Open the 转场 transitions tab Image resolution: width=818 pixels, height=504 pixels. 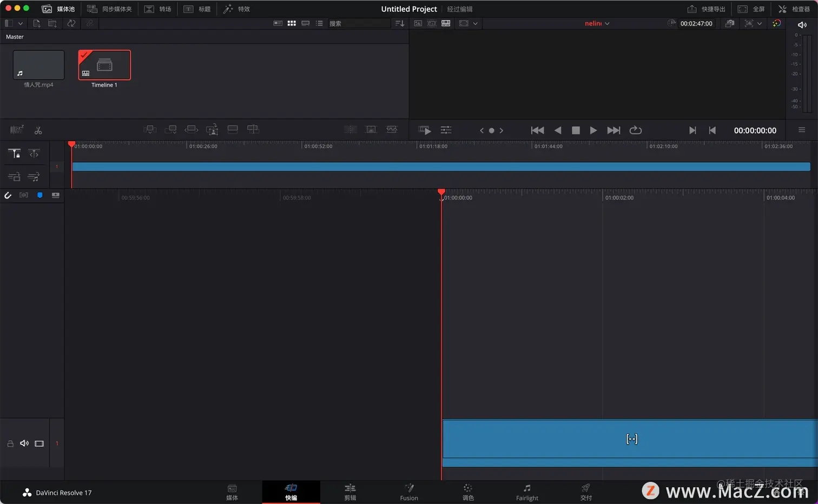click(x=157, y=9)
